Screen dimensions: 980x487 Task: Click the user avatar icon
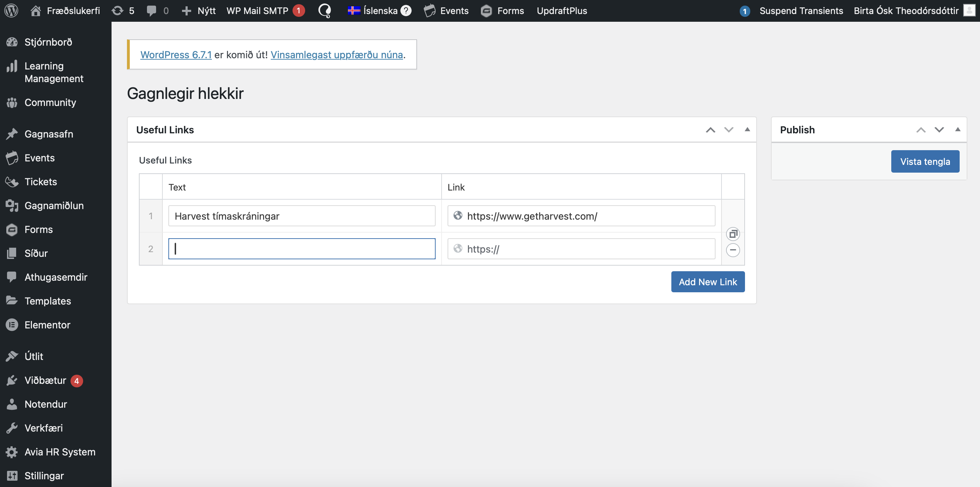[x=969, y=11]
